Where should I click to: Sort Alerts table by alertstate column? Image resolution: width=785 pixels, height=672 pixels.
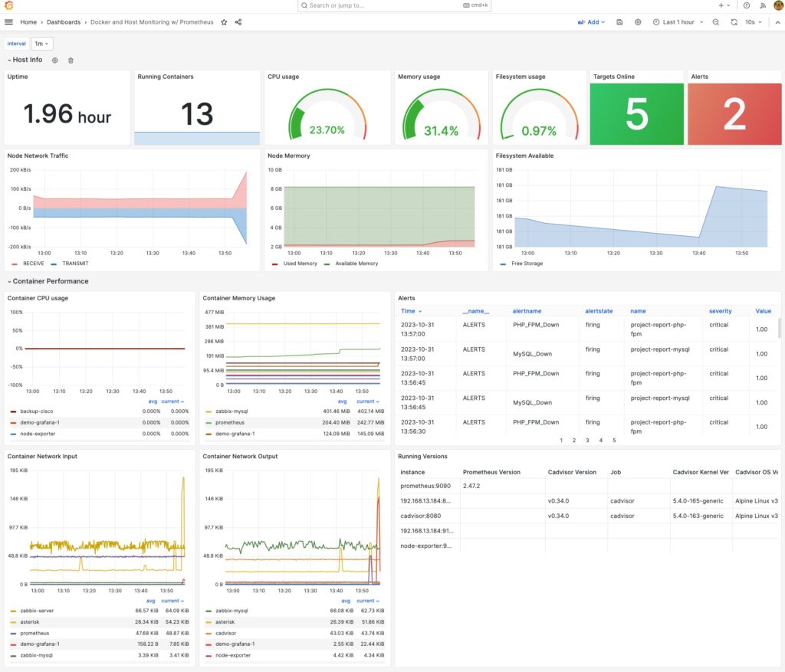[x=599, y=311]
